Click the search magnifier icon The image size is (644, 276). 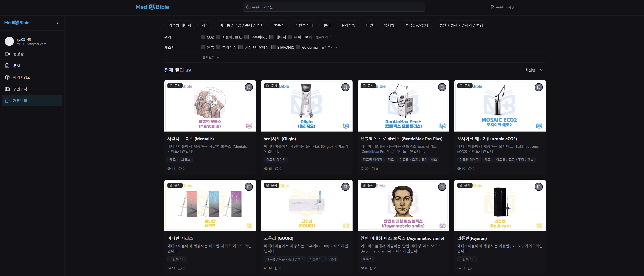click(248, 7)
